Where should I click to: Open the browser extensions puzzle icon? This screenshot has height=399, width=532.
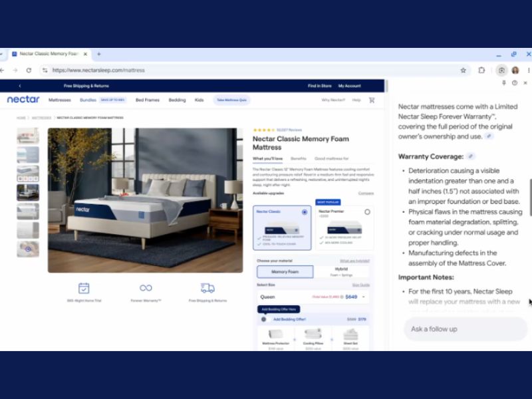tap(481, 70)
